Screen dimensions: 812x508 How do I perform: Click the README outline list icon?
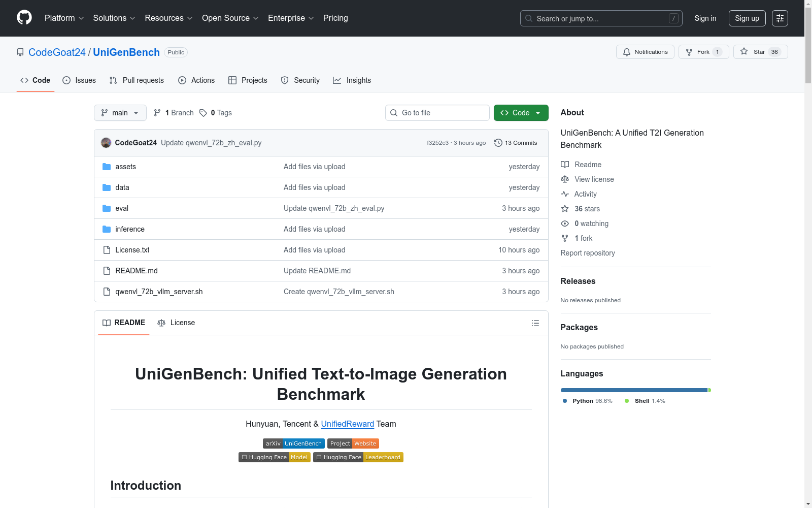click(x=535, y=323)
